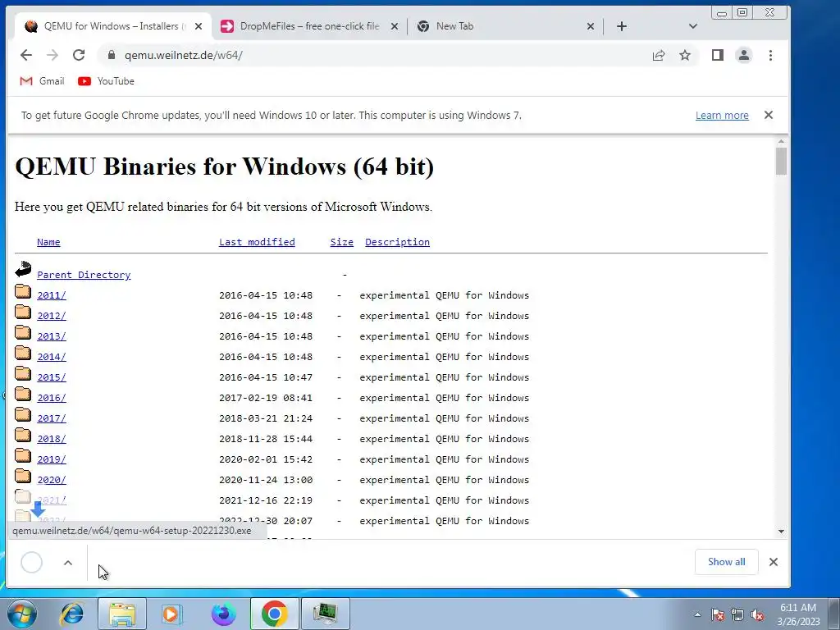The height and width of the screenshot is (630, 840).
Task: Open the 2011/ folder link
Action: click(52, 295)
